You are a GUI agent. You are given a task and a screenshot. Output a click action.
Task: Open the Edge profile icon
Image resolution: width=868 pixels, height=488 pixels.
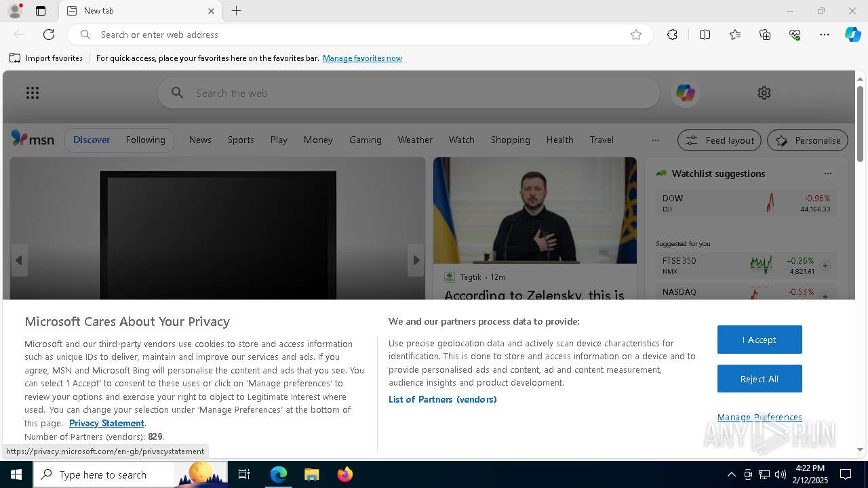point(15,11)
